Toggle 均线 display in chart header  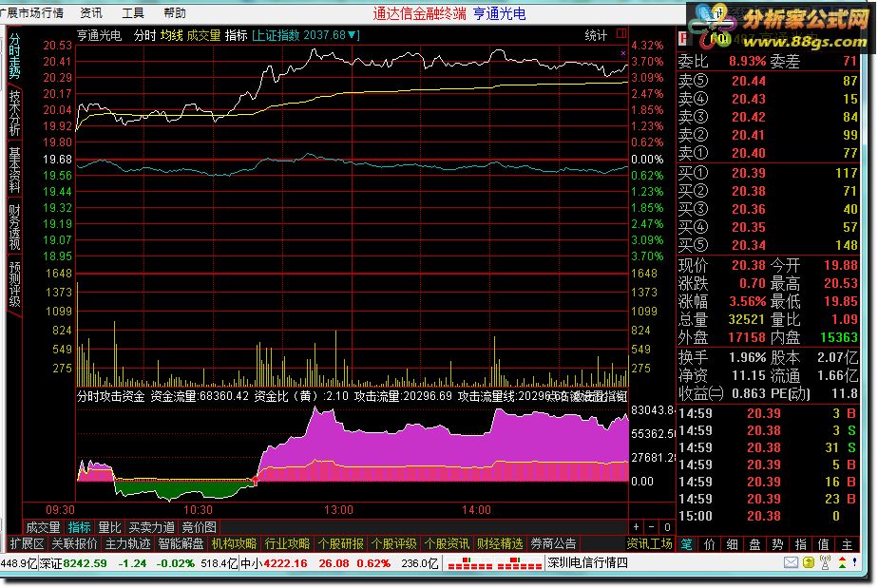click(171, 35)
